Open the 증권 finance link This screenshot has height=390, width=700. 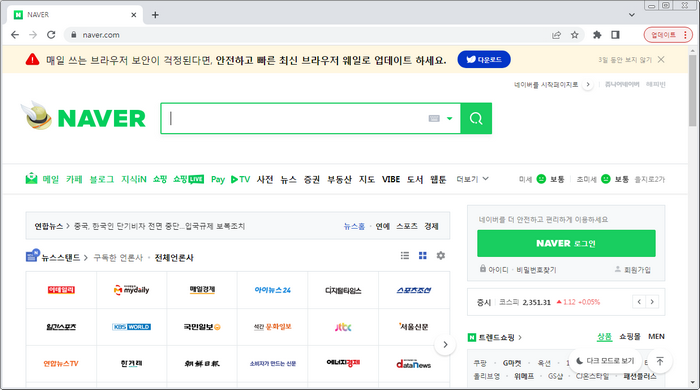pos(312,179)
